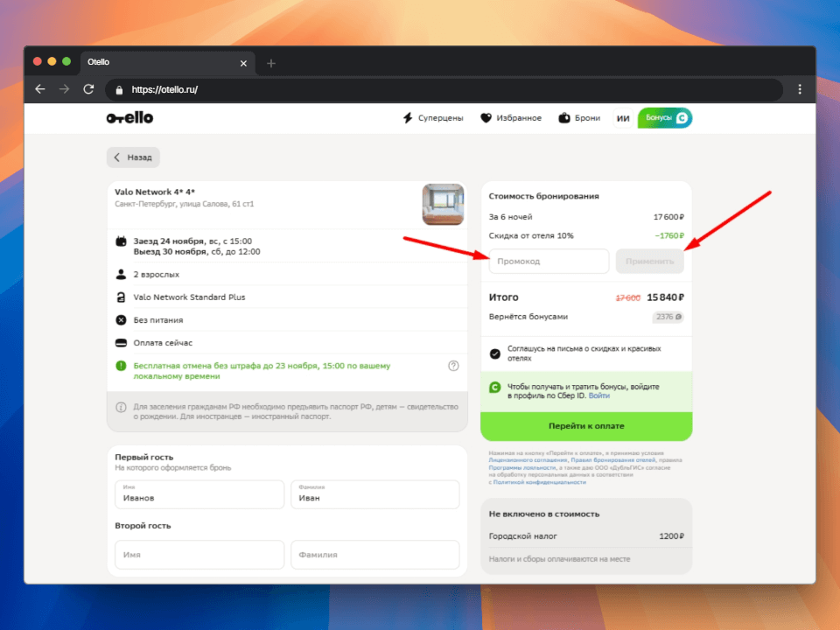Click the browser forward arrow
840x630 pixels.
coord(64,89)
